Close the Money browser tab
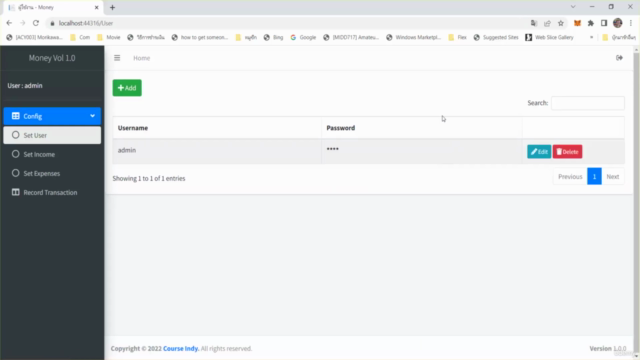640x360 pixels. [97, 7]
